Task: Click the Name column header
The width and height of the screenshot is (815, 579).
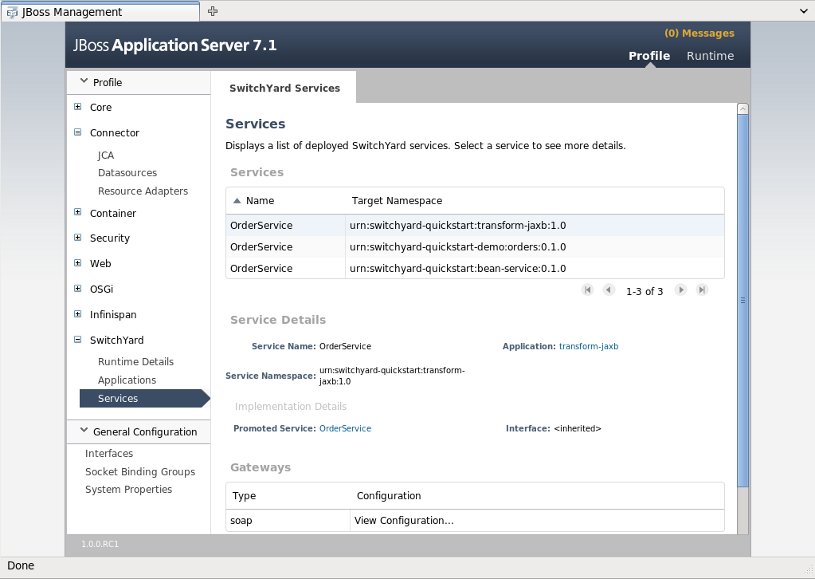Action: point(260,201)
